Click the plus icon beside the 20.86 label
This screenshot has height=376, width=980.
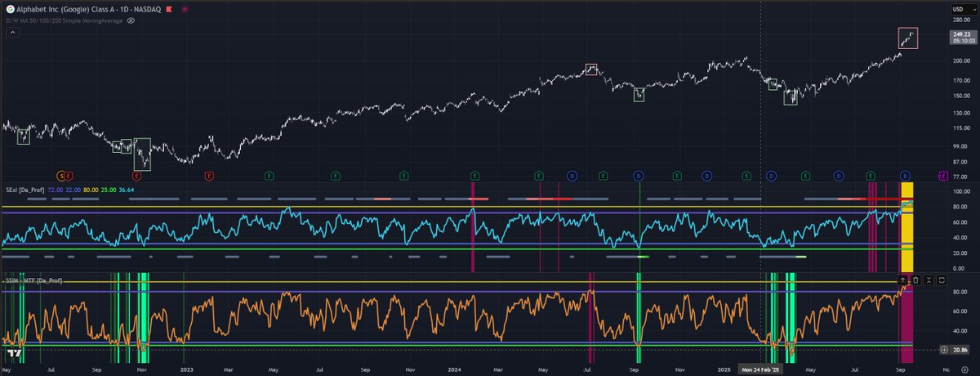(x=945, y=349)
